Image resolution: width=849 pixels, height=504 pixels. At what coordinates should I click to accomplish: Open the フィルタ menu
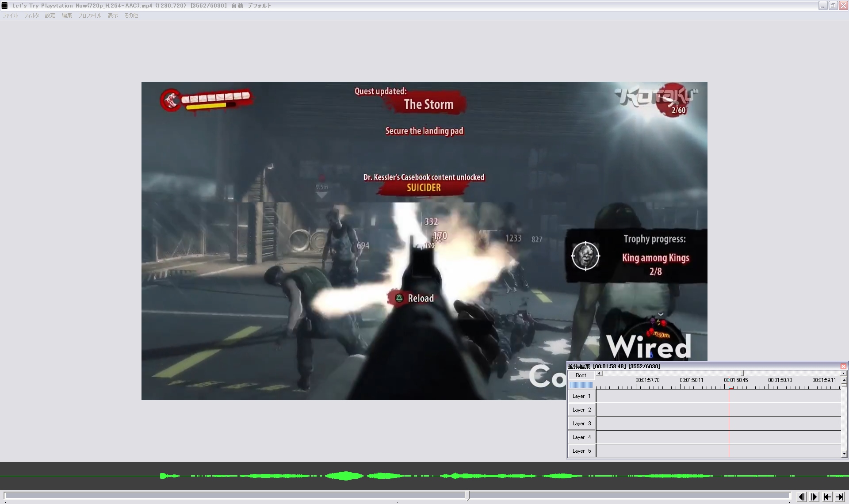point(31,15)
